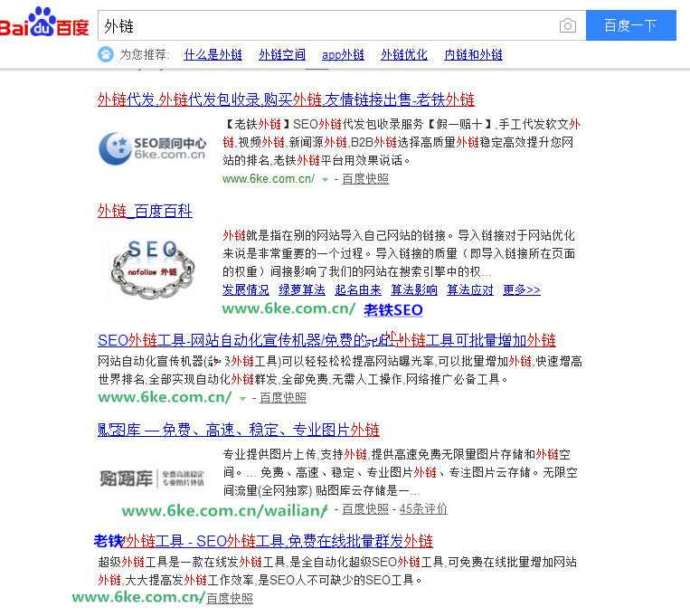Click the Baidu logo
Screen dimensions: 690x616
point(44,22)
